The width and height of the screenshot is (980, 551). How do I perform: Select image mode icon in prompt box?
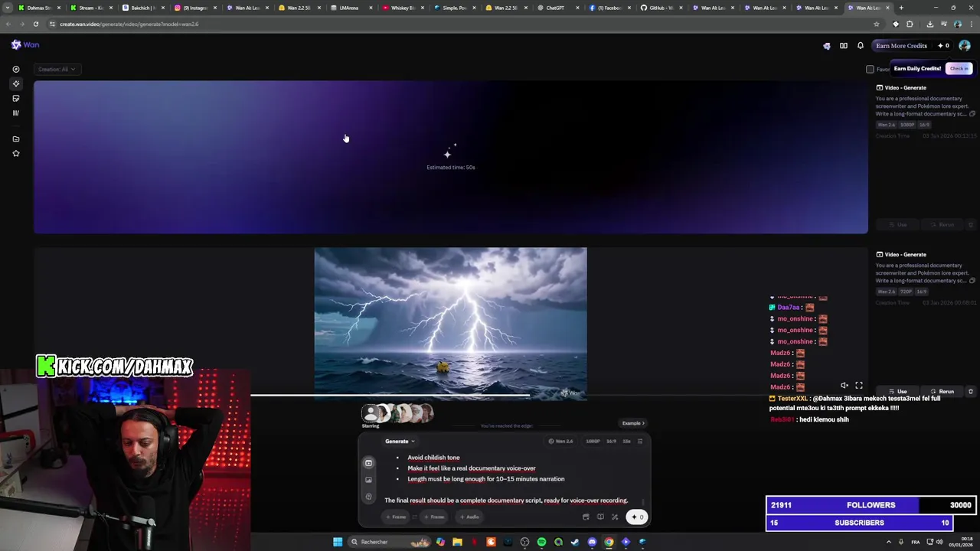pos(368,480)
